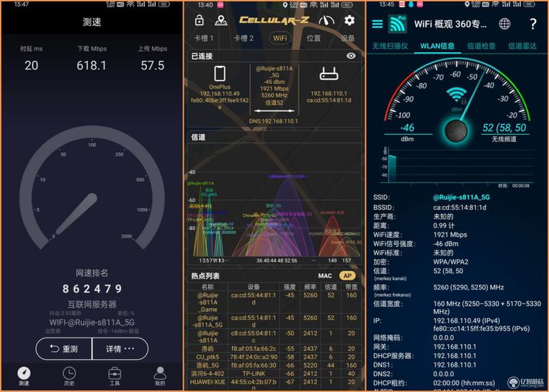Viewport: 549px width, 392px height.
Task: Open the help question mark icon
Action: click(533, 24)
